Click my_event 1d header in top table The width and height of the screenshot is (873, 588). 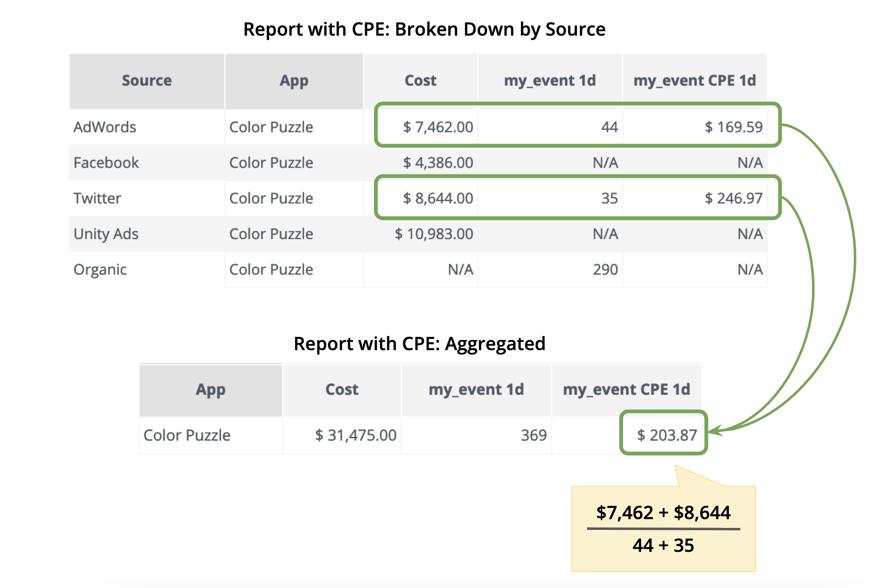click(x=550, y=81)
